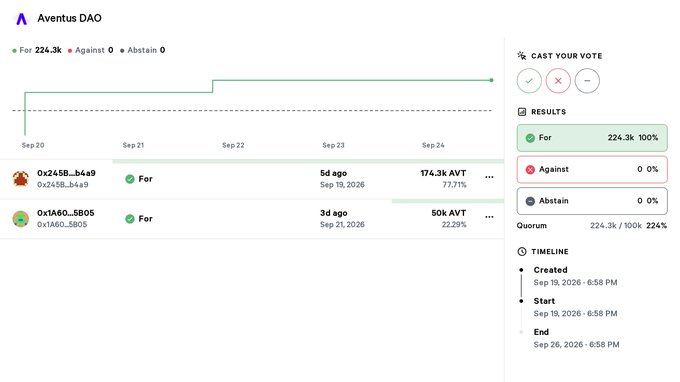Click the Sep 23 chart axis label
The width and height of the screenshot is (680, 382).
tap(333, 145)
